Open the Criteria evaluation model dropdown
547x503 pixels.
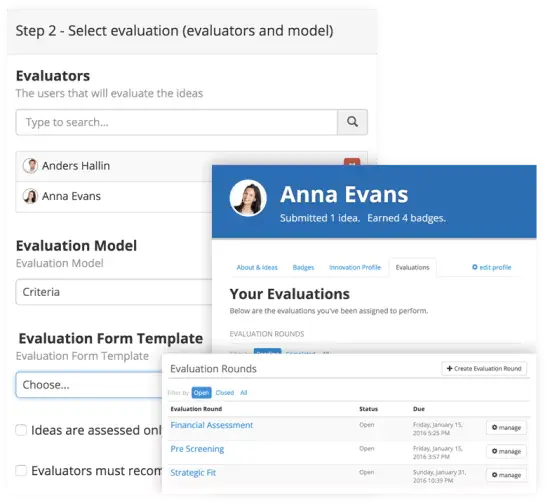coord(114,292)
